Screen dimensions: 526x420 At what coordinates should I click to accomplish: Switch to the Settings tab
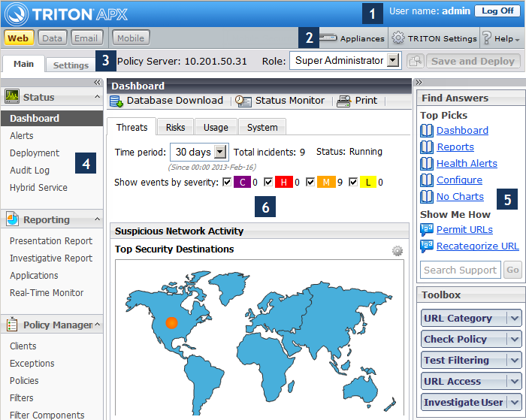71,65
